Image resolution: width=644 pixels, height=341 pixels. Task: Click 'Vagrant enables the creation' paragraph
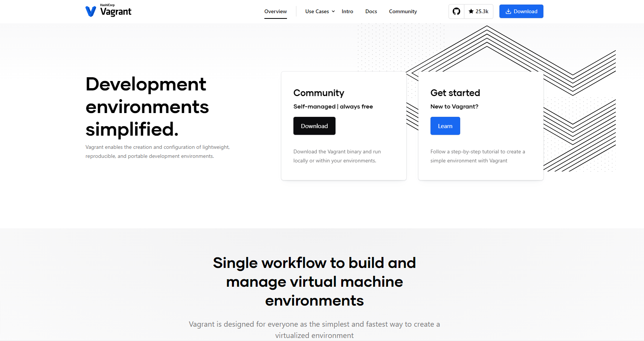click(x=157, y=151)
